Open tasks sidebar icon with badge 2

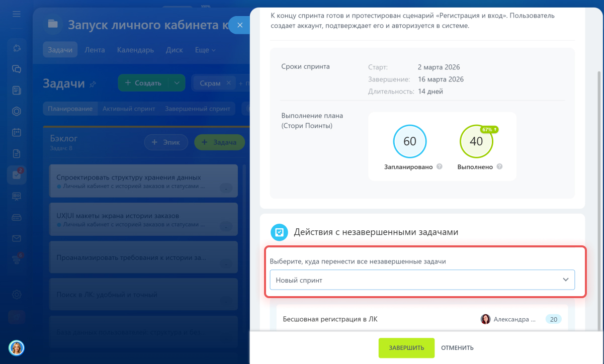pyautogui.click(x=17, y=174)
